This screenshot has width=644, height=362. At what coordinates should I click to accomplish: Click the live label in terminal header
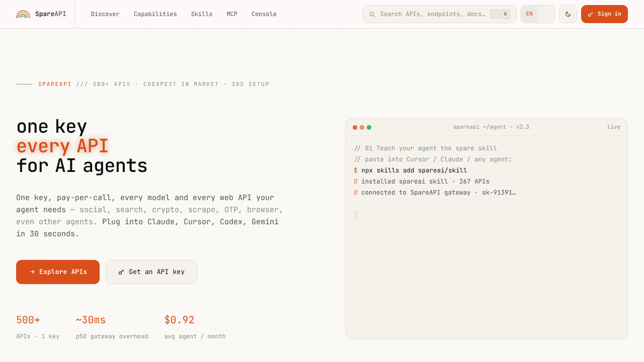pyautogui.click(x=613, y=127)
